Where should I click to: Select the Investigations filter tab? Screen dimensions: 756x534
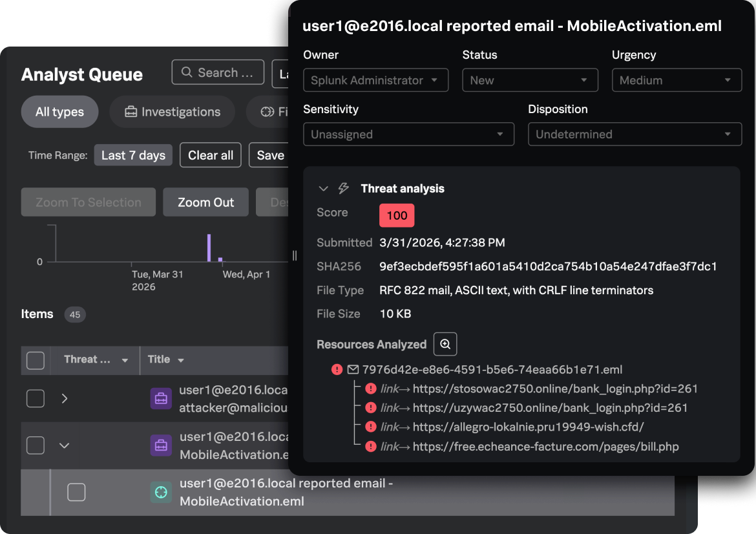(x=172, y=112)
